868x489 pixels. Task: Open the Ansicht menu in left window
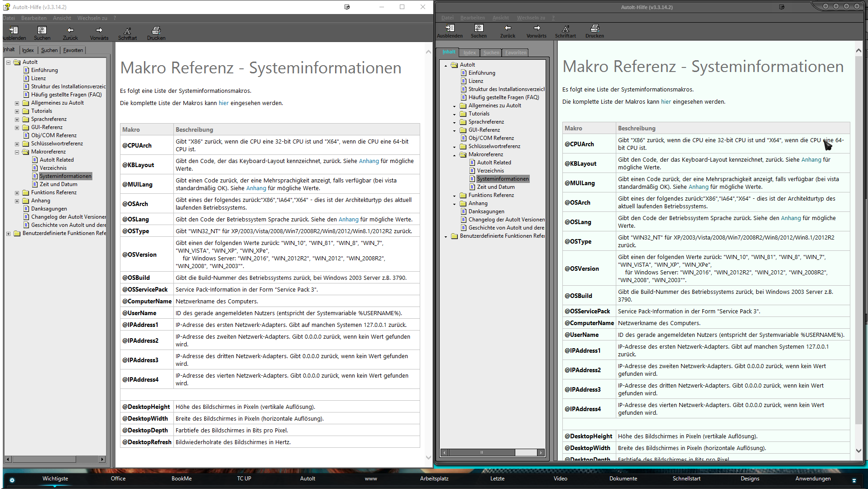[x=62, y=18]
